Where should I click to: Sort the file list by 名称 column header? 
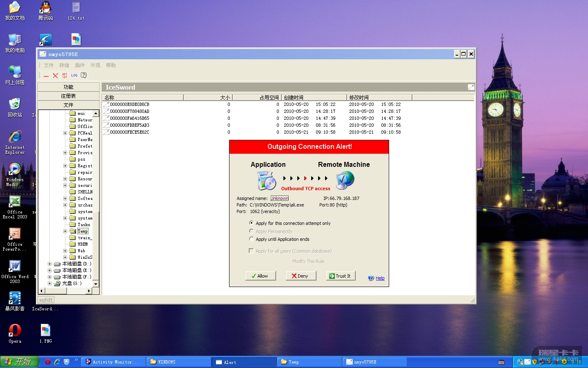point(143,97)
